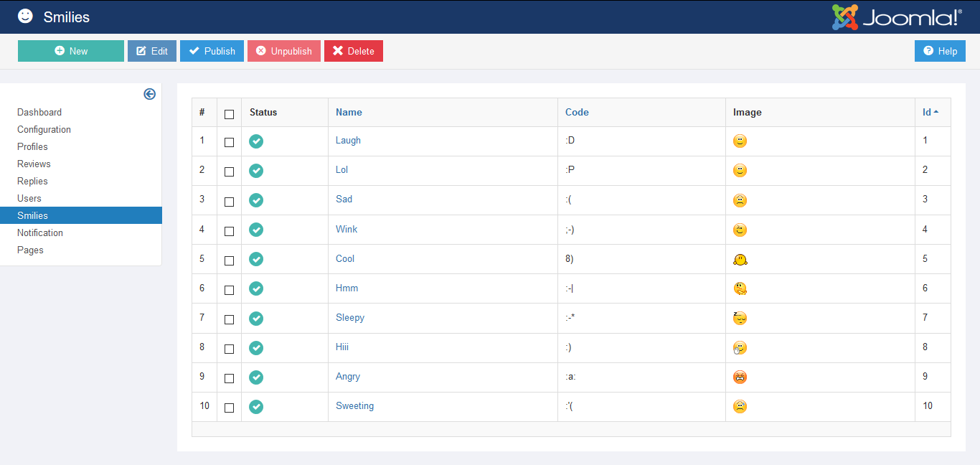This screenshot has height=465, width=980.
Task: Click the Cool smiley image icon
Action: 740,260
